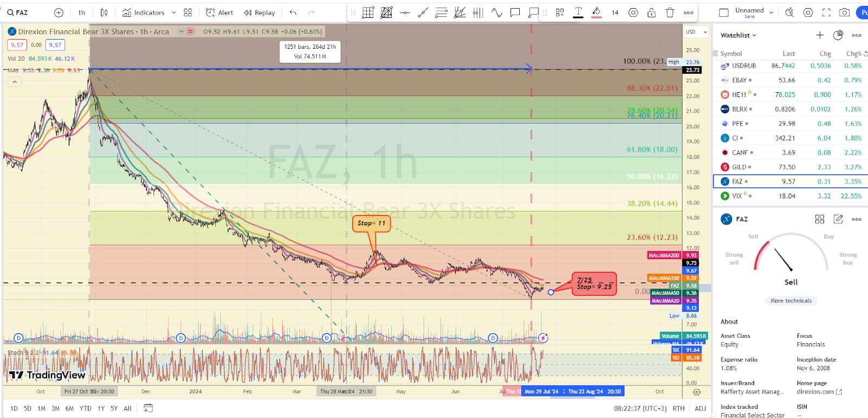Open symbol search for FAZ
868x418 pixels.
coord(18,12)
